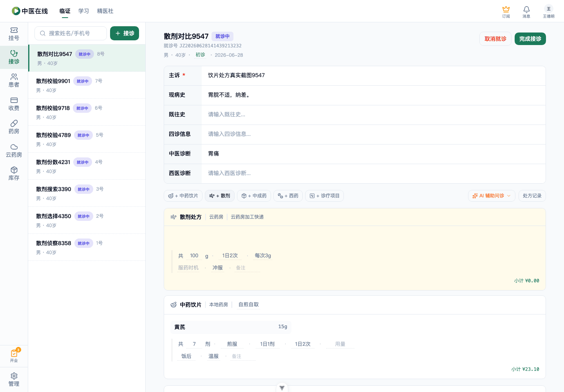The image size is (564, 392).
Task: Open the 服药时机 selector in 散剂处方
Action: click(188, 268)
